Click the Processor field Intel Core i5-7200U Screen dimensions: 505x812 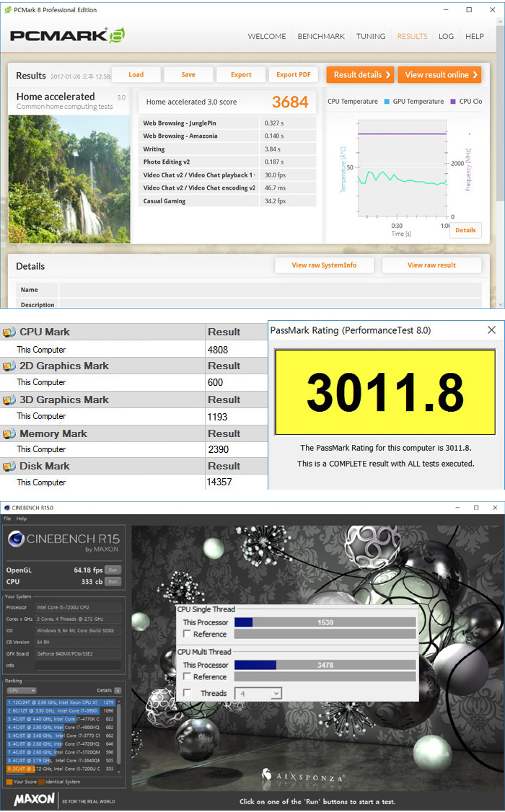[78, 607]
